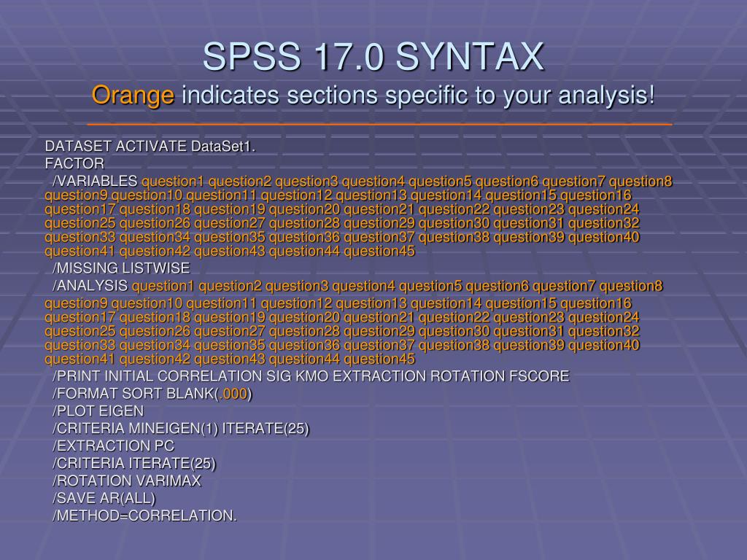Click the "/SAVE AR(ALL)" line
The height and width of the screenshot is (560, 747).
tap(104, 498)
